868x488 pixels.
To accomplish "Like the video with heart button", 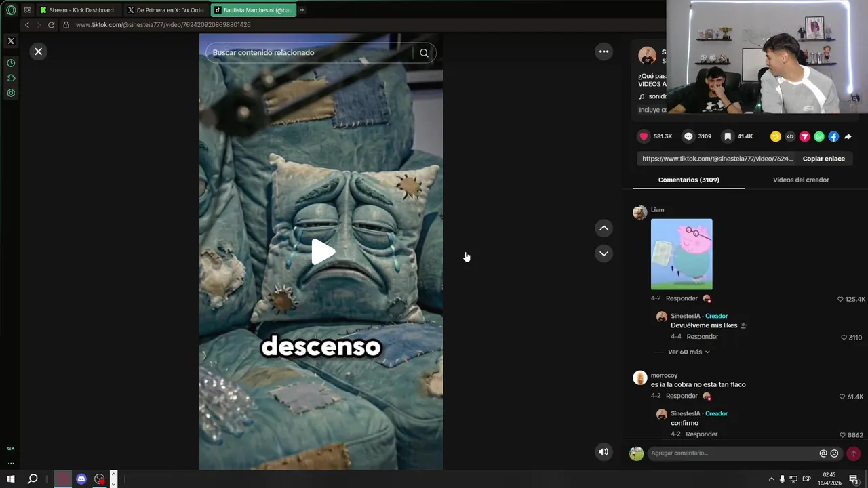I will click(x=644, y=136).
